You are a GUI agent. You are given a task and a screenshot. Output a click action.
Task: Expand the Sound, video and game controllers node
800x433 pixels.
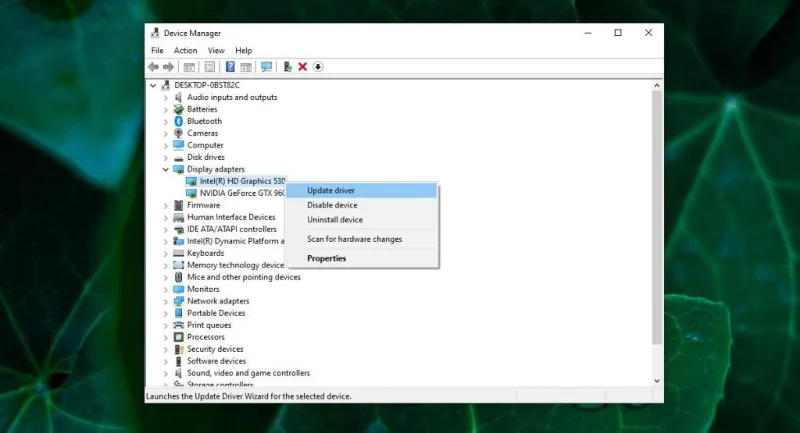coord(165,373)
